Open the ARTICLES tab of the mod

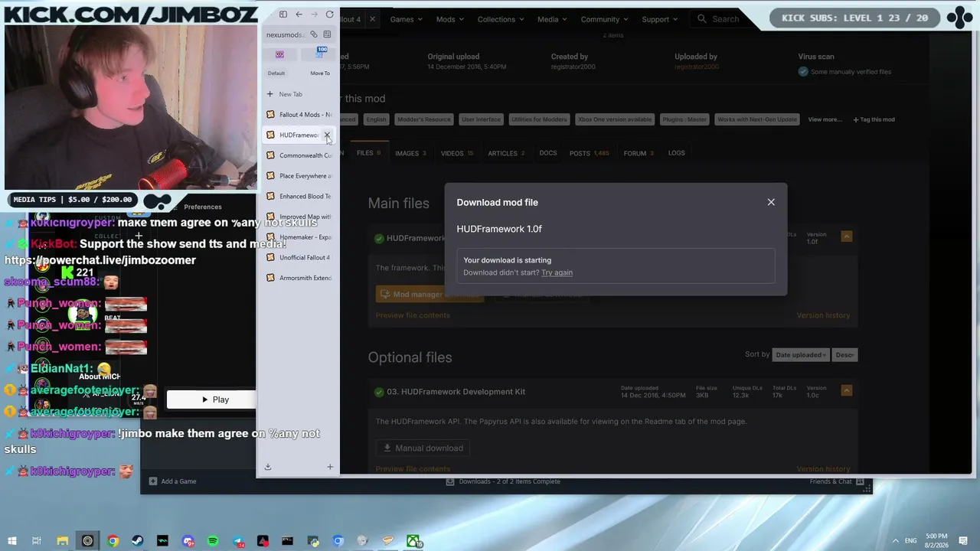(x=506, y=153)
